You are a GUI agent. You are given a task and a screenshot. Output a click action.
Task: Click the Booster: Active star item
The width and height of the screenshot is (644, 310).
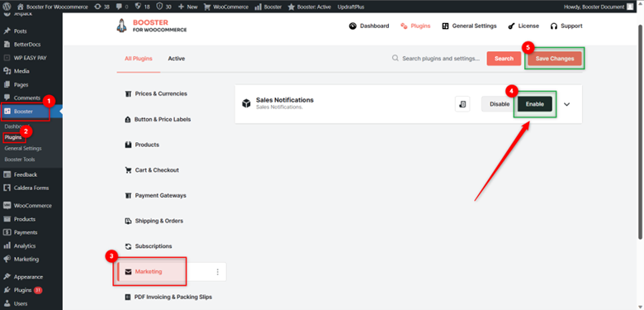click(x=310, y=7)
